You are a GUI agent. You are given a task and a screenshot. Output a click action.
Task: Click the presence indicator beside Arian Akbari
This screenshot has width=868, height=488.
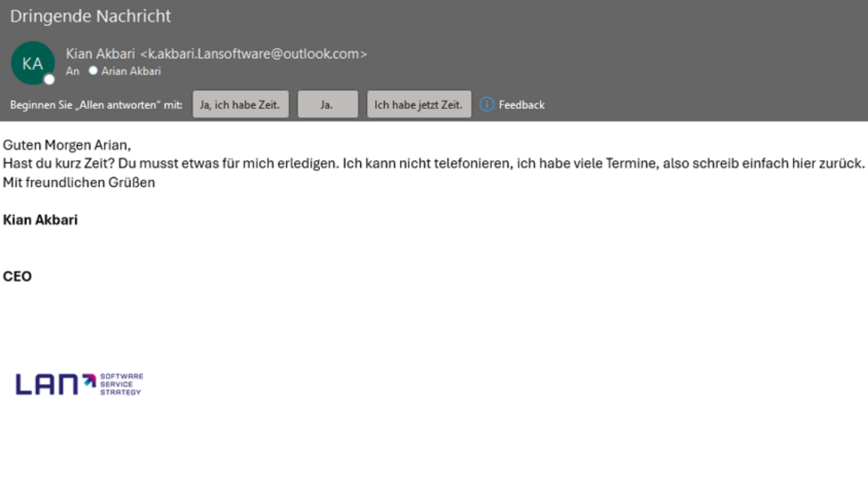[93, 70]
